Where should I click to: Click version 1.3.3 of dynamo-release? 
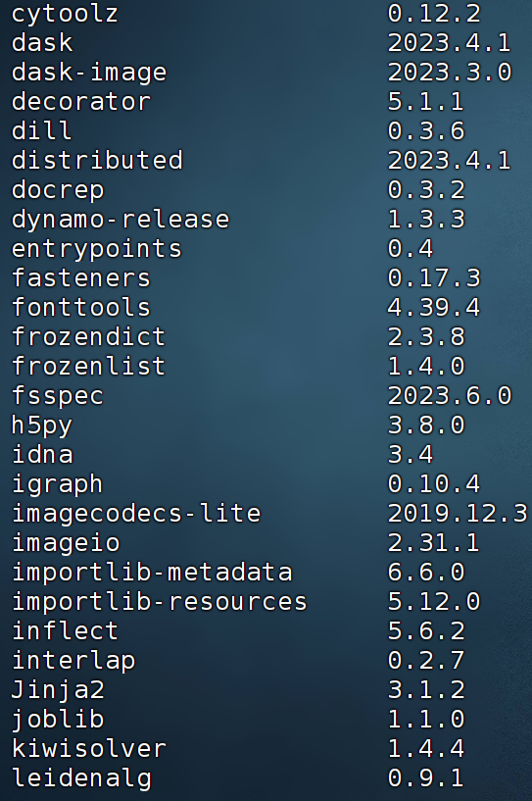tap(426, 219)
